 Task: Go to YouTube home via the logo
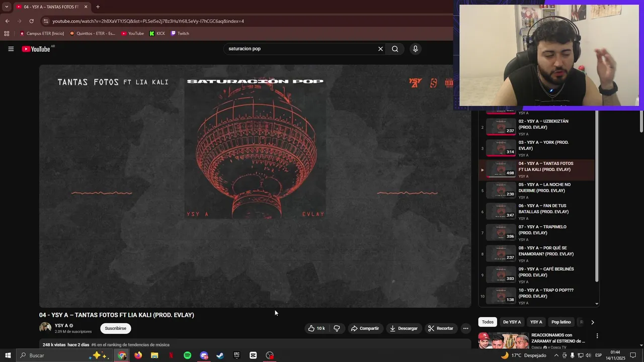pos(36,49)
